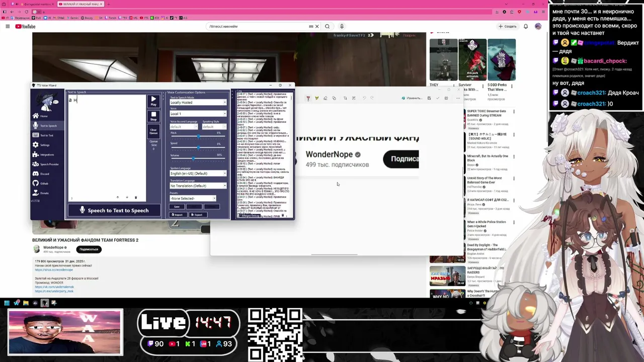Click YouTube voice search microphone
The image size is (644, 362).
coord(342,26)
